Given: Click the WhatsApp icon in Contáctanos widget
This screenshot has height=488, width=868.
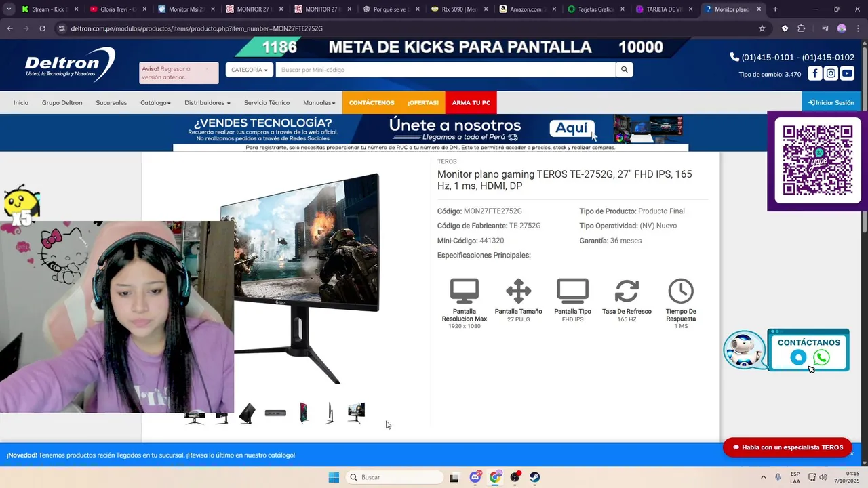Looking at the screenshot, I should (821, 358).
